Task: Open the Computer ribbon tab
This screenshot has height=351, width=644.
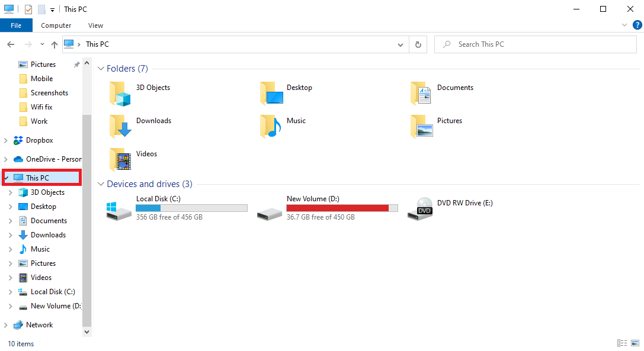Action: tap(56, 25)
